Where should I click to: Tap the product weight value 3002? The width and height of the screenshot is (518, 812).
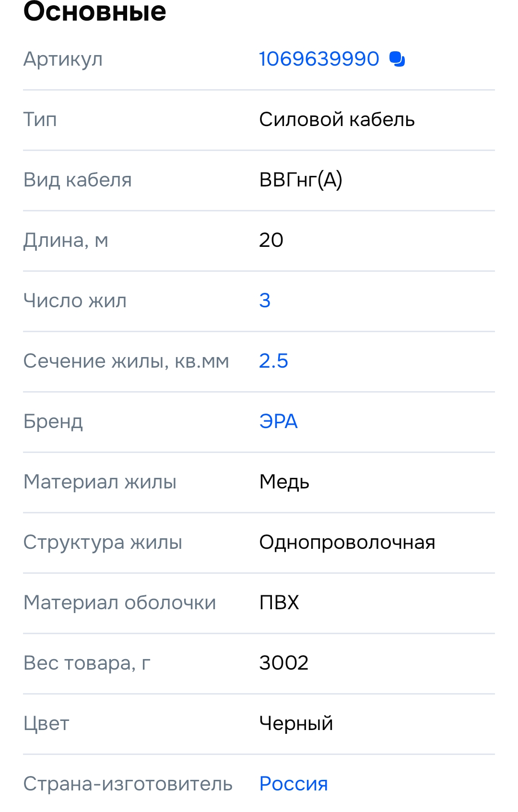coord(283,663)
